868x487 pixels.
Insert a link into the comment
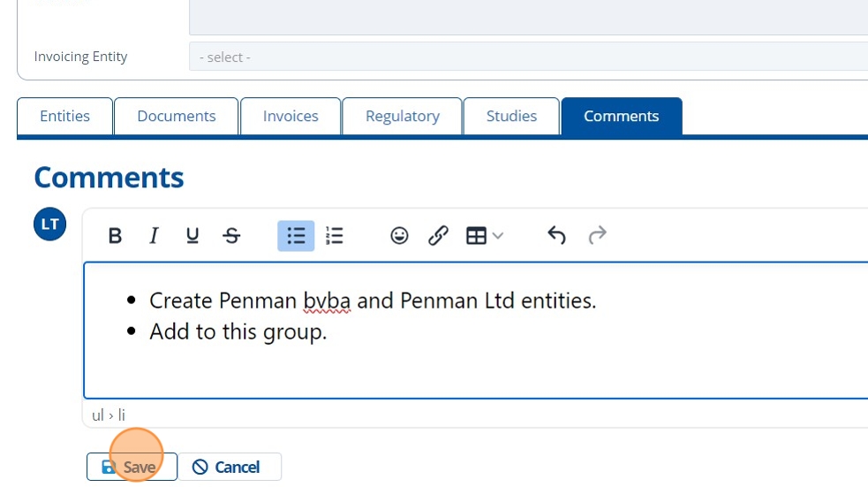coord(438,236)
